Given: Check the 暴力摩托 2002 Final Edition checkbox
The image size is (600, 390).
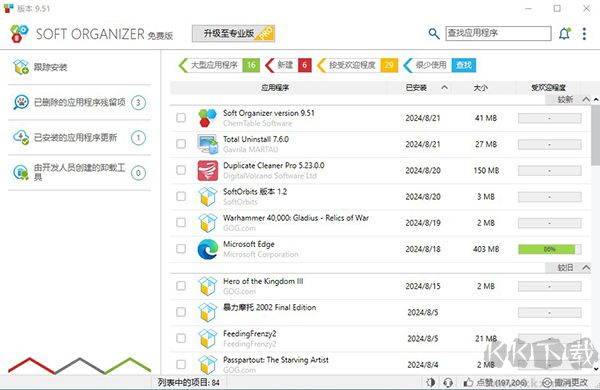Looking at the screenshot, I should point(181,312).
